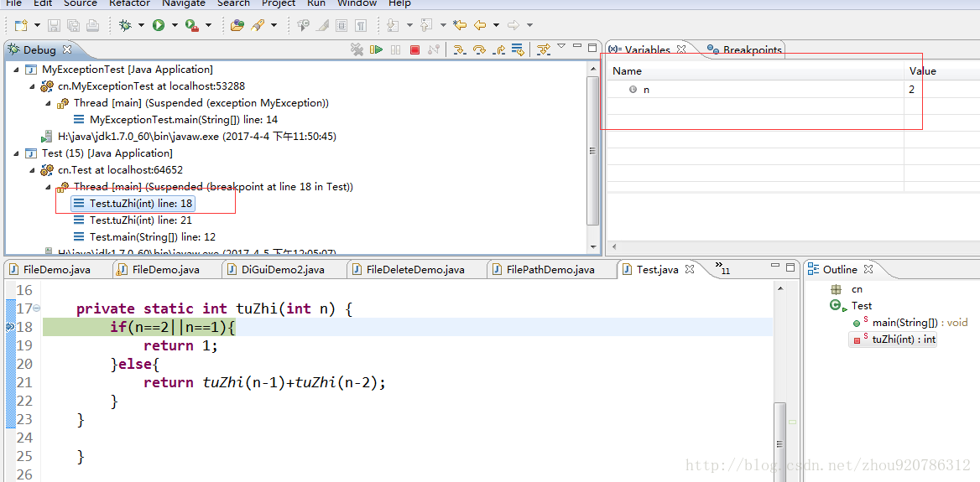Open the Run configurations dropdown arrow

[x=175, y=26]
